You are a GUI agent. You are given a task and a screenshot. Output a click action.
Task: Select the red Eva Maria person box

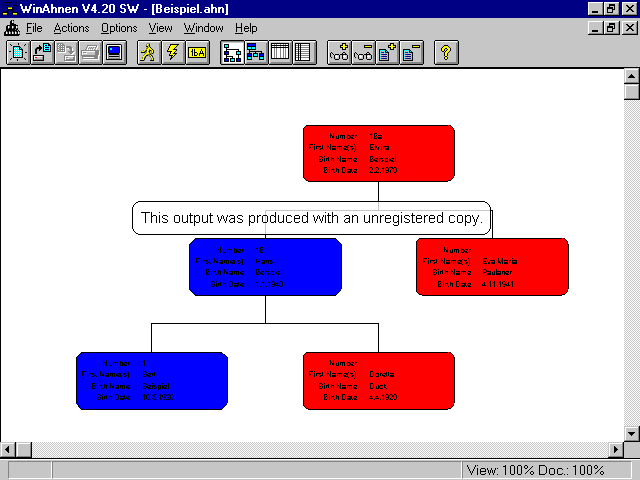coord(492,266)
